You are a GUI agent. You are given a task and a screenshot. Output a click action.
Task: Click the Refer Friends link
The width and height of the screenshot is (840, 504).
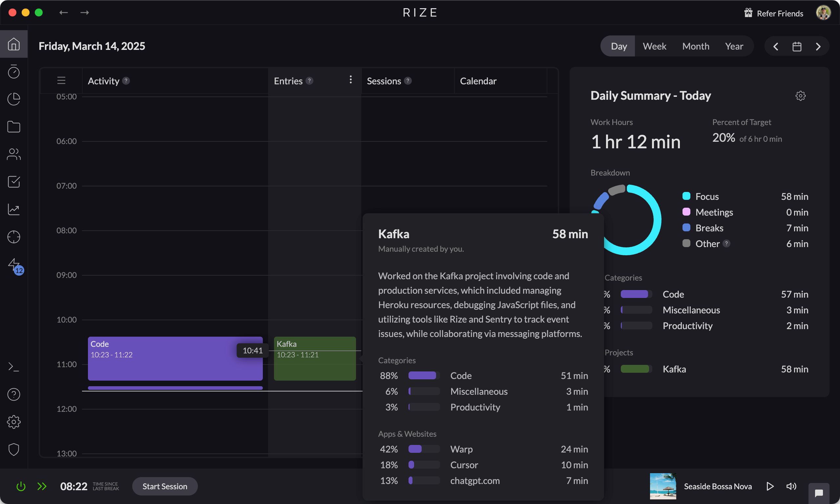pyautogui.click(x=780, y=13)
